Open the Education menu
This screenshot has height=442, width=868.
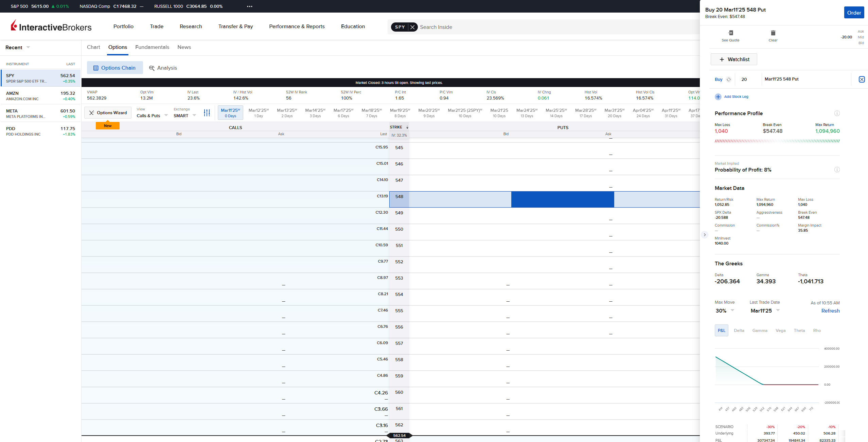[353, 26]
